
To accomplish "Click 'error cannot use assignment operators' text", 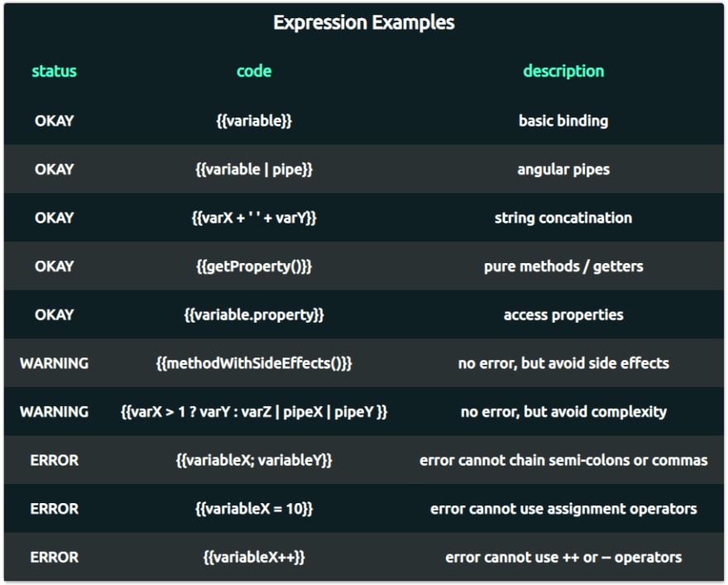I will click(563, 509).
